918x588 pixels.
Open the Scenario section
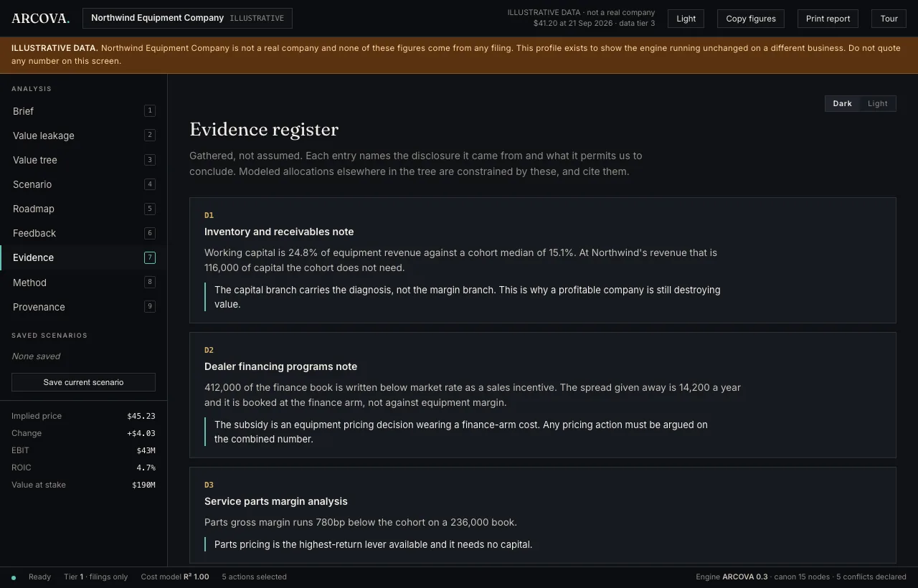point(83,184)
